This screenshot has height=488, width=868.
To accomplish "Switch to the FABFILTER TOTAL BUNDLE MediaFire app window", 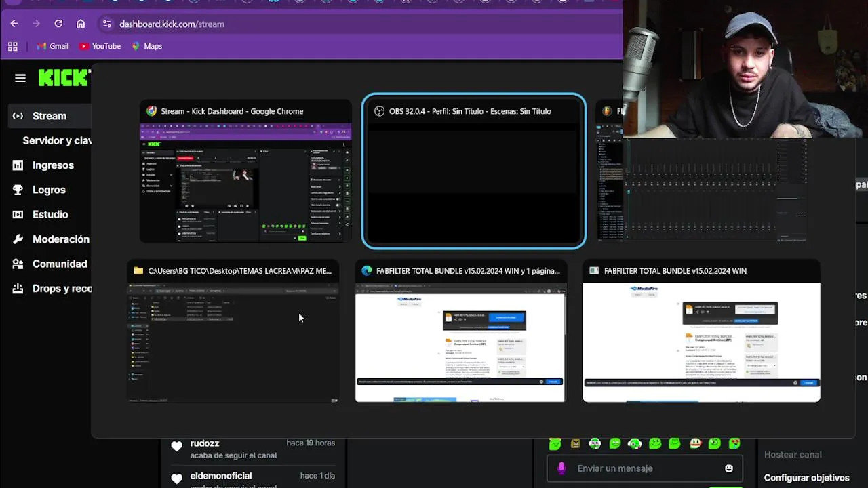I will (x=701, y=331).
